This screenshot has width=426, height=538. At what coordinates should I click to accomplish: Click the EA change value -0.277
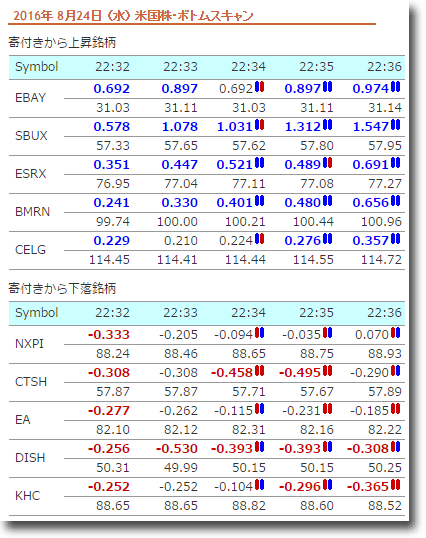(109, 411)
